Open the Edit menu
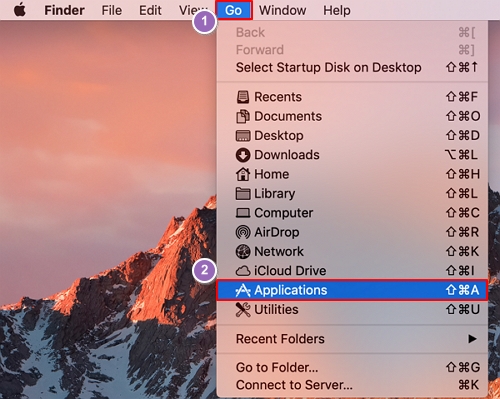Image resolution: width=500 pixels, height=399 pixels. [150, 10]
